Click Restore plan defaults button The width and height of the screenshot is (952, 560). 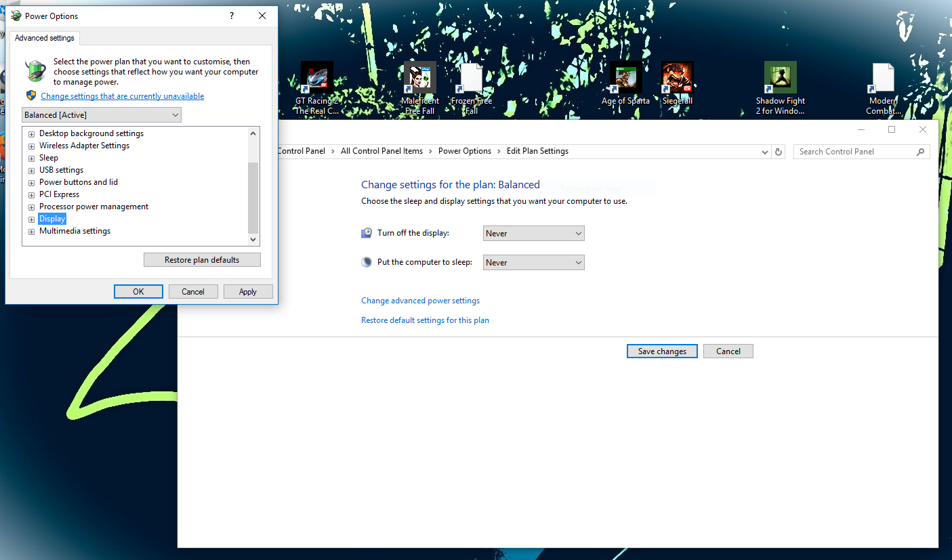click(x=202, y=260)
